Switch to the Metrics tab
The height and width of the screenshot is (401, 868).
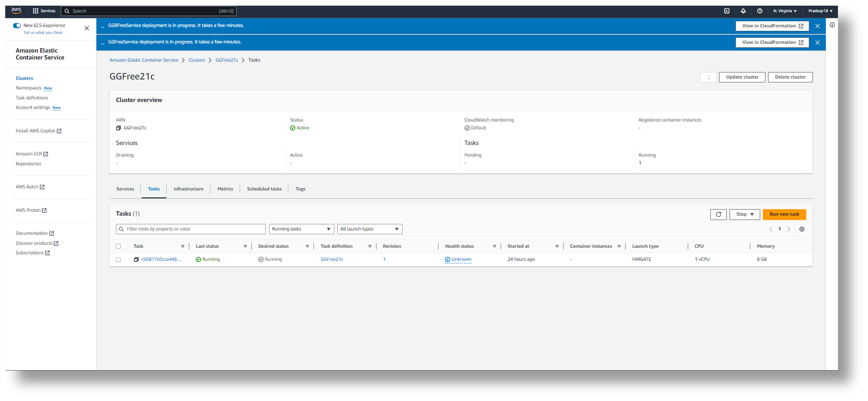point(225,189)
